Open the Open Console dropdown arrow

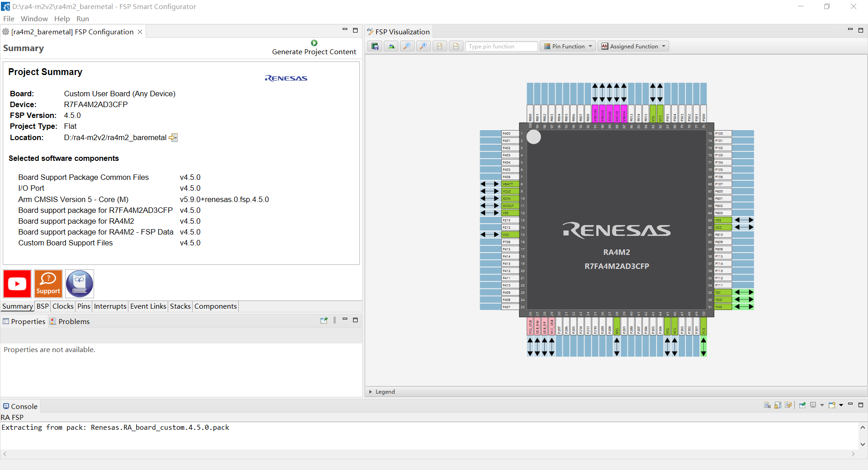point(841,405)
